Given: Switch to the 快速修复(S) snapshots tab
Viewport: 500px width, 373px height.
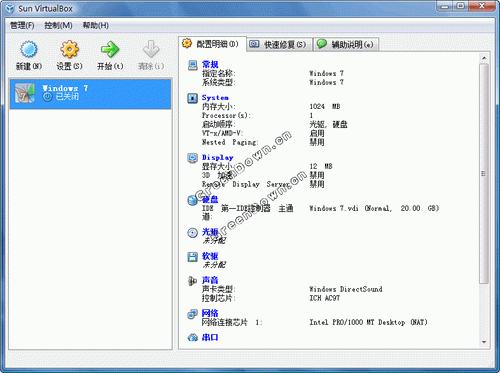Looking at the screenshot, I should 280,44.
